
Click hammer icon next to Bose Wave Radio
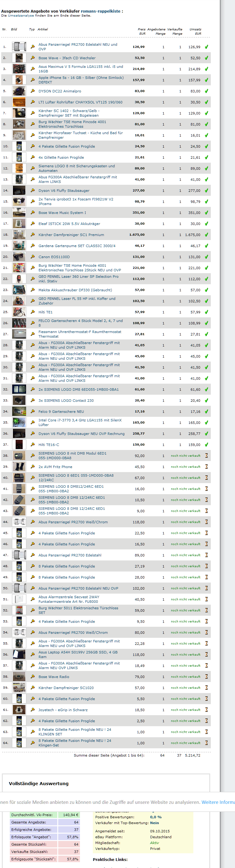click(x=32, y=676)
